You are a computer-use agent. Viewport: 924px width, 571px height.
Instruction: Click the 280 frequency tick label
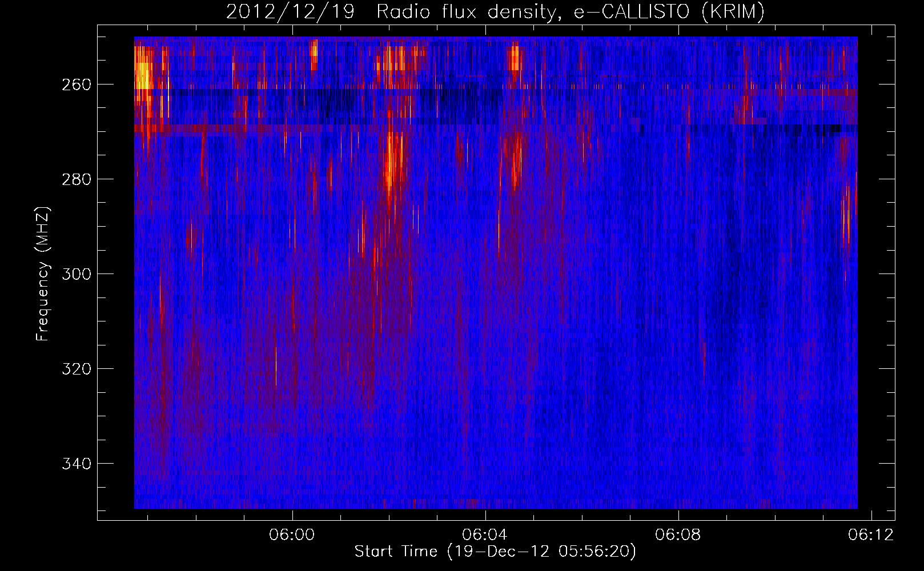tap(77, 179)
